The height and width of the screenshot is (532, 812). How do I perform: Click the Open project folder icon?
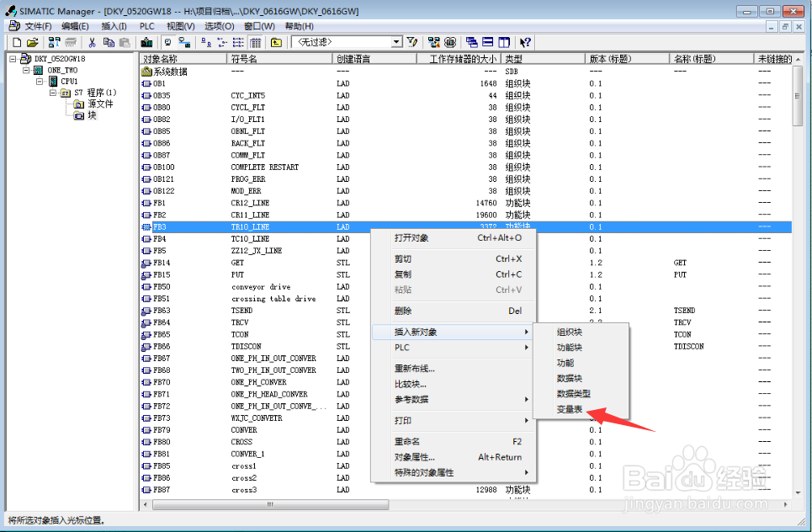(32, 42)
